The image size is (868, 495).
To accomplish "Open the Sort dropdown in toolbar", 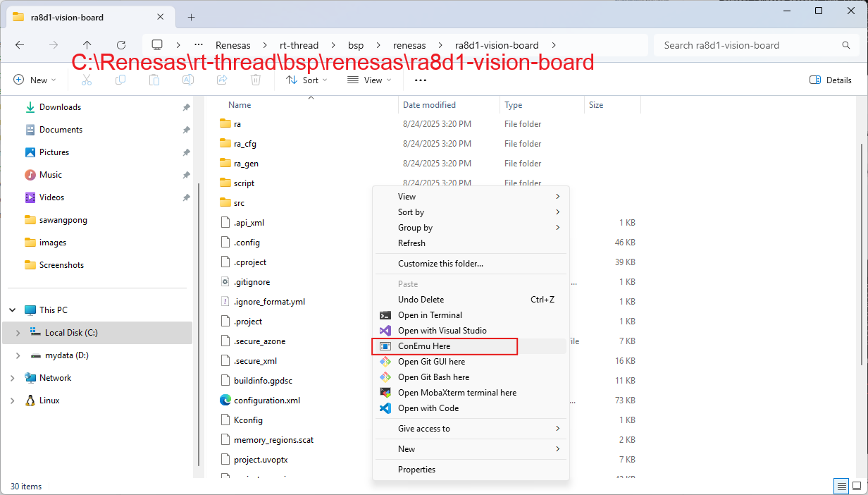I will 306,80.
